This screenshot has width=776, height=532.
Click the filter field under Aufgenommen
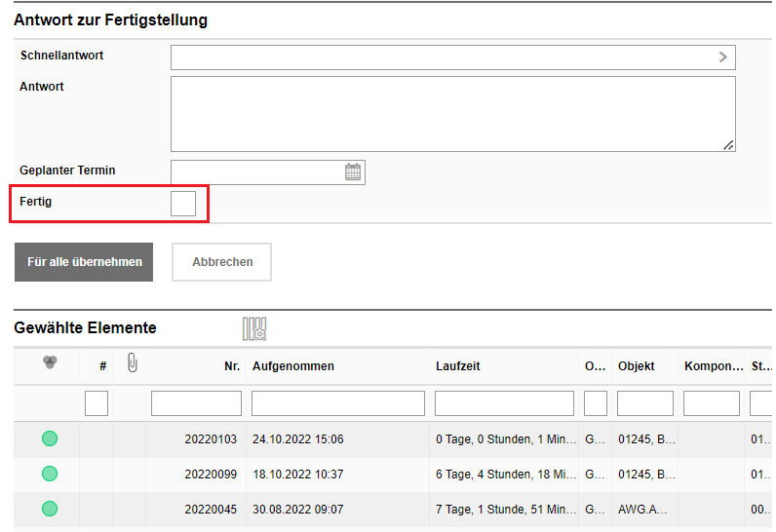point(338,403)
